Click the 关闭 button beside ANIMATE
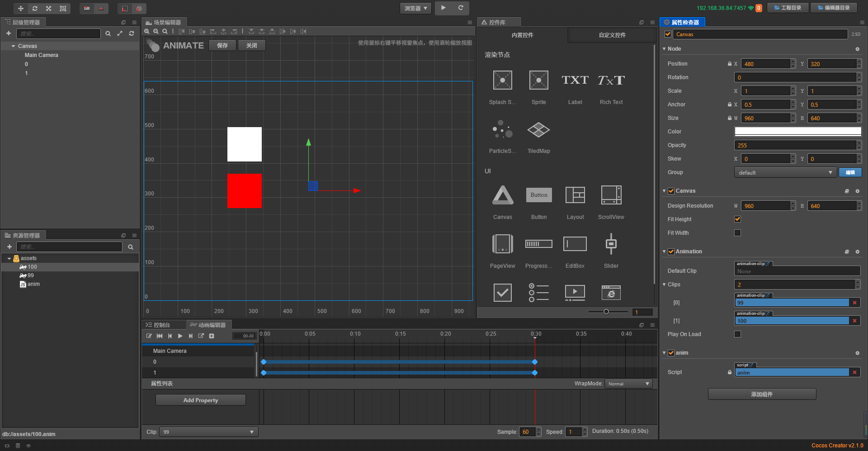Viewport: 868px width, 451px height. click(x=252, y=46)
